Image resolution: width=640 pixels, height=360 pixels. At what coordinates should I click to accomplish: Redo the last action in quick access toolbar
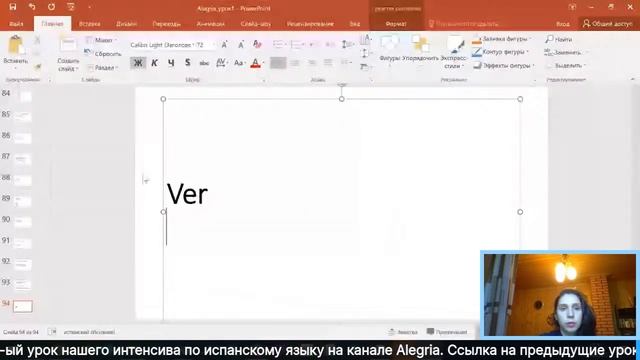pyautogui.click(x=51, y=7)
